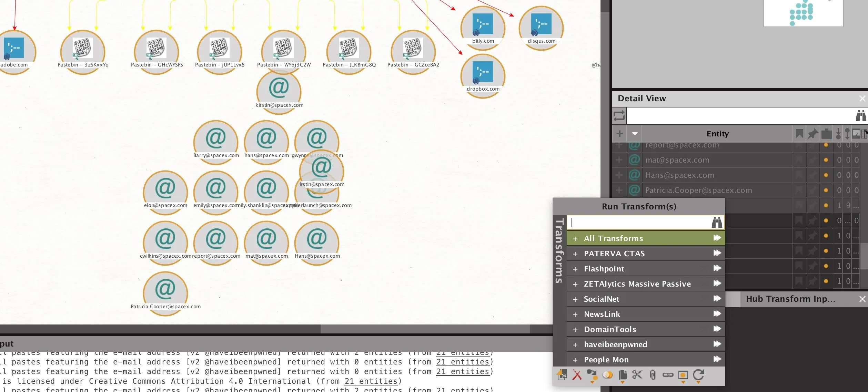
Task: Click the Entity column header
Action: [x=717, y=134]
